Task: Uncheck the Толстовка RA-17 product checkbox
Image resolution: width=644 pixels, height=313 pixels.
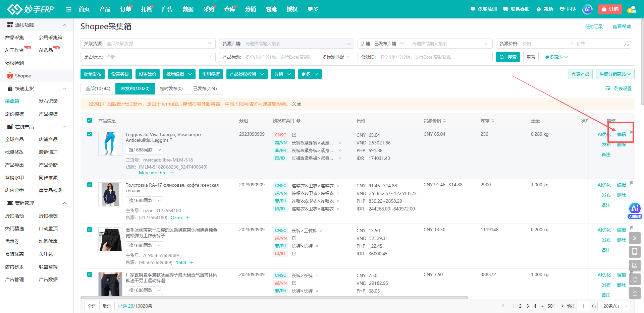Action: 90,185
